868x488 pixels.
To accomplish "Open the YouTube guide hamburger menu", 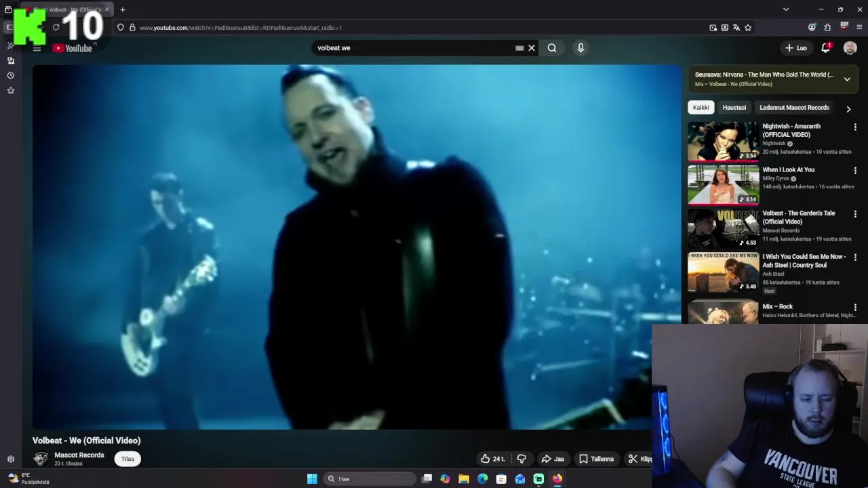I will tap(37, 48).
